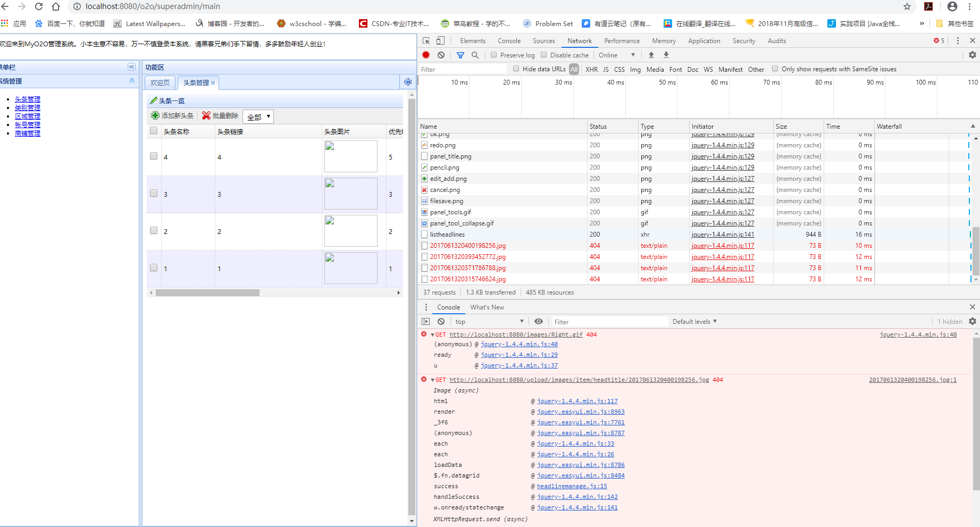Close the 头条管理 tab

click(x=213, y=82)
